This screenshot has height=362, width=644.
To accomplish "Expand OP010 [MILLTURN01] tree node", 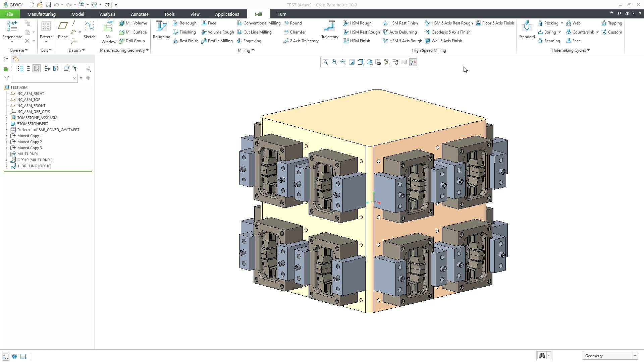I will click(x=6, y=160).
